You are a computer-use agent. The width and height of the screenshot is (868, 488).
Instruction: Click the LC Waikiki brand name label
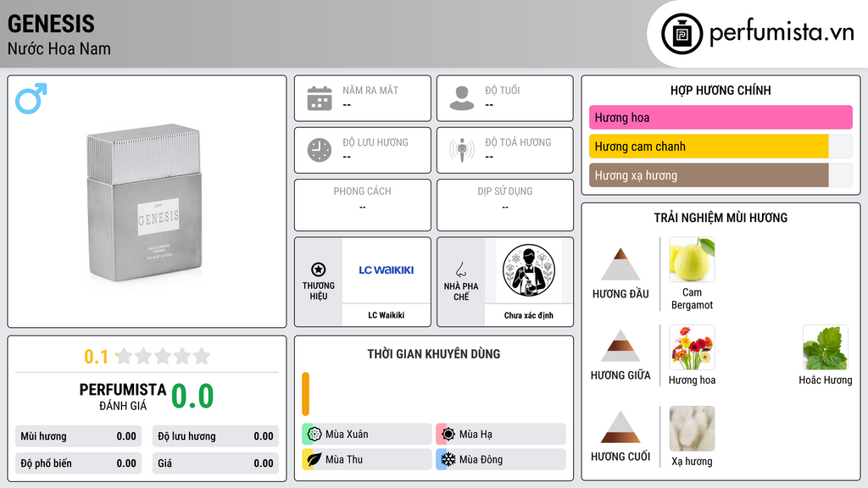(x=387, y=315)
